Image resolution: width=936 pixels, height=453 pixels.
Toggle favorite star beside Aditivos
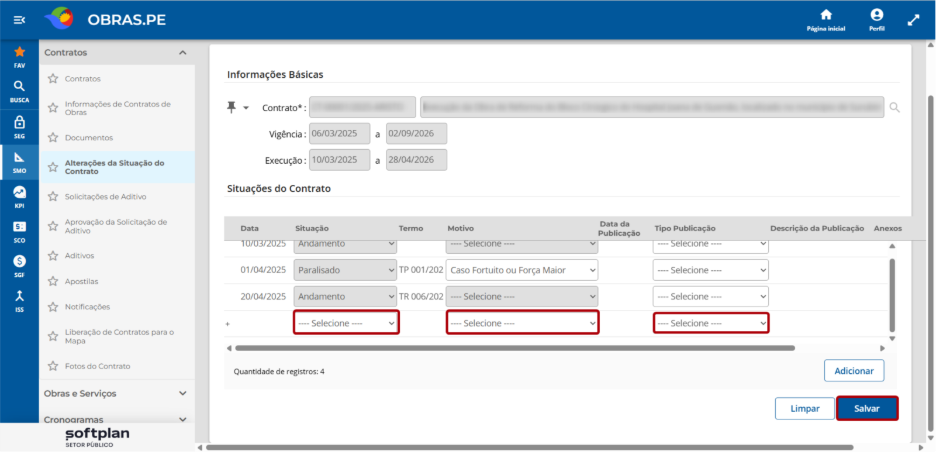pos(53,255)
